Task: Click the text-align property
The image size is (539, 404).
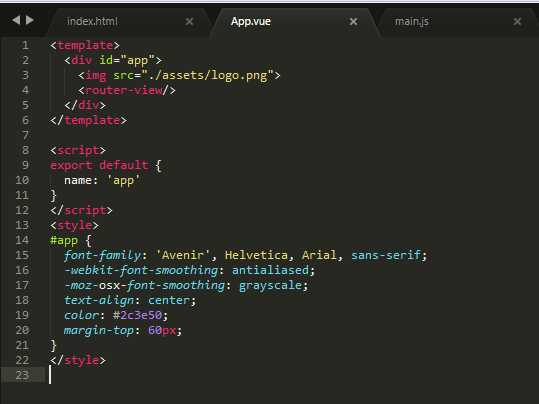Action: coord(99,300)
